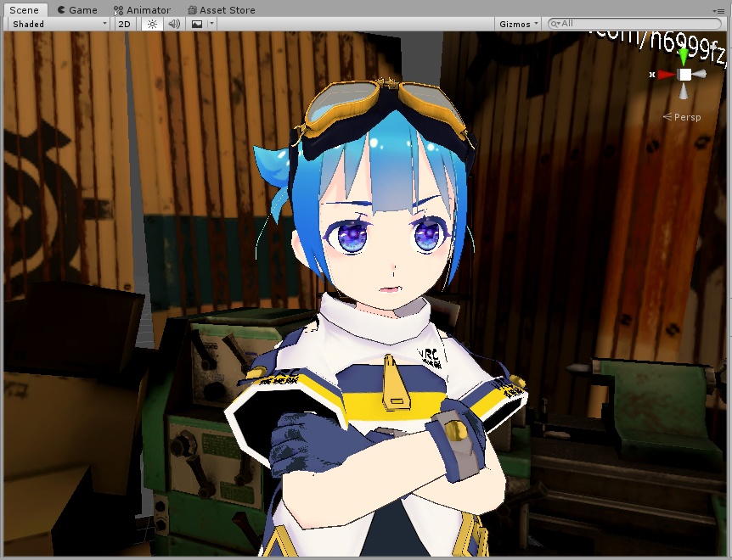This screenshot has height=560, width=732.
Task: Open the Shaded draw mode dropdown
Action: [59, 24]
